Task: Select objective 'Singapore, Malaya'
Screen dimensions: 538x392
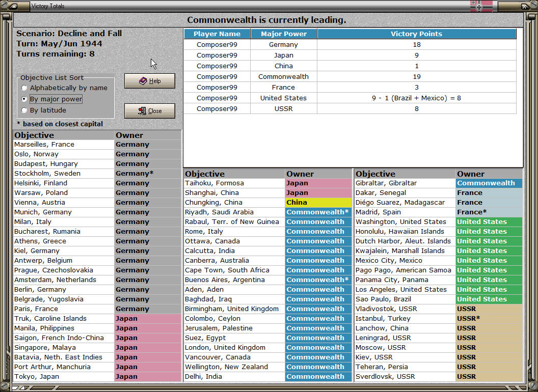Action: pyautogui.click(x=64, y=347)
